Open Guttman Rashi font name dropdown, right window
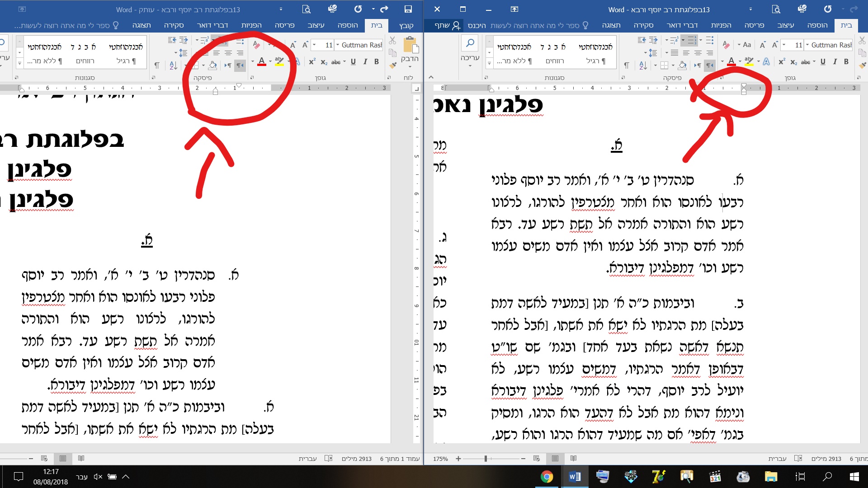Screen dimensions: 868x488 (x=807, y=45)
